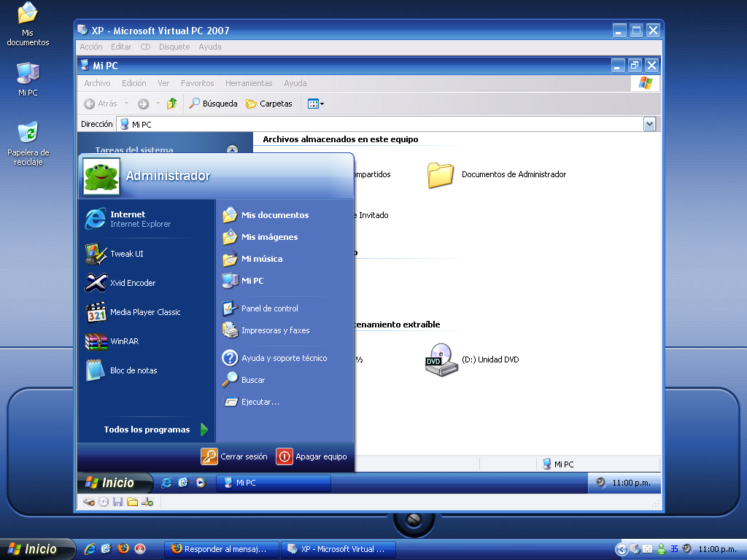747x560 pixels.
Task: Open Ayuda menu in Virtual PC
Action: pyautogui.click(x=209, y=47)
